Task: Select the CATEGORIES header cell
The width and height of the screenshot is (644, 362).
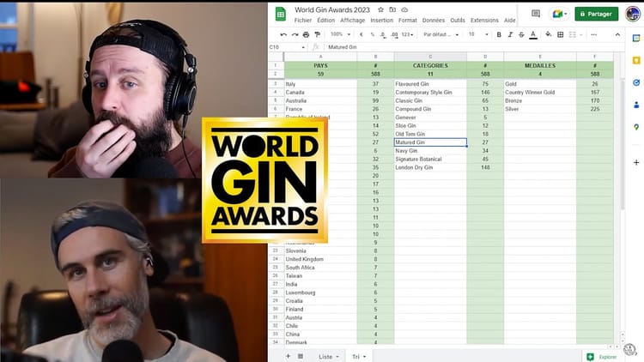Action: coord(430,66)
